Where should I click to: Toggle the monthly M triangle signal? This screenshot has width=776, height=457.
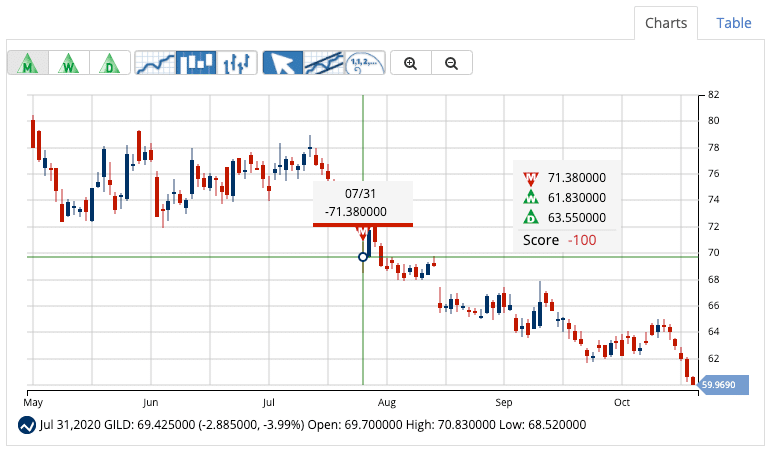click(28, 63)
